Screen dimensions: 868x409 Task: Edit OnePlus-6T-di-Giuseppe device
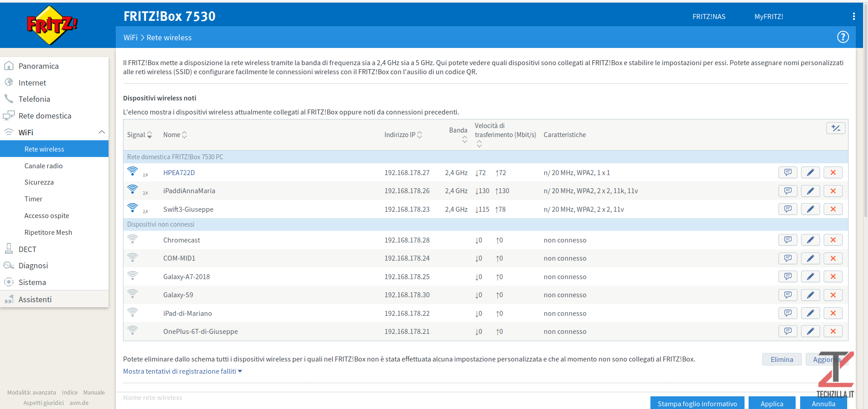tap(810, 331)
